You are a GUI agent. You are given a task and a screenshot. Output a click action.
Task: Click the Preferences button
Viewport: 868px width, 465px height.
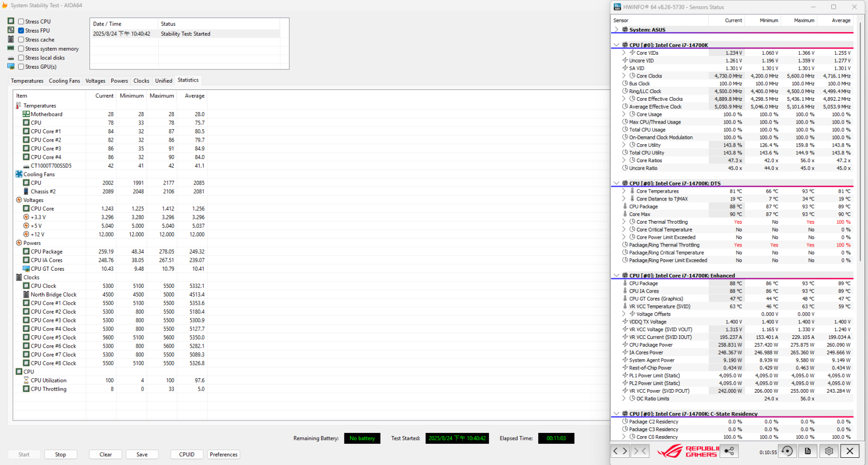223,455
